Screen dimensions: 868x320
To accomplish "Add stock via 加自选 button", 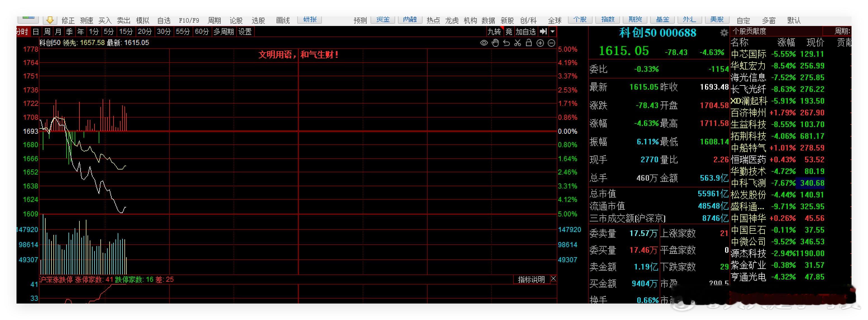I will pyautogui.click(x=526, y=32).
